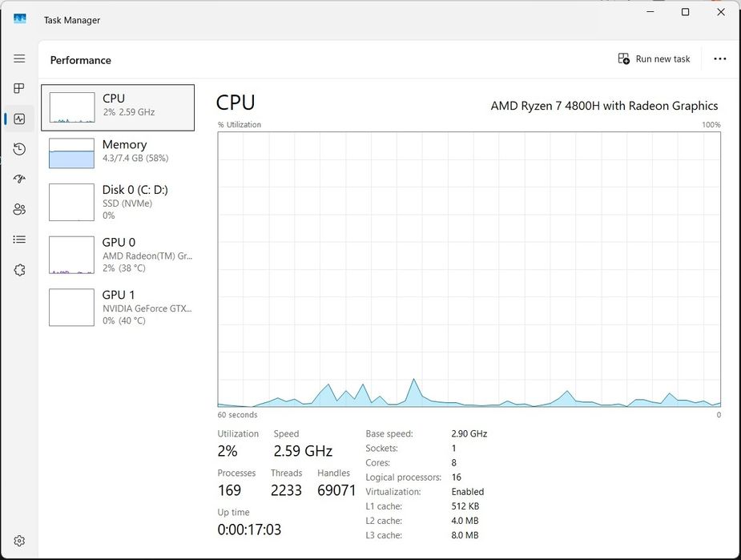Select the Memory performance entry

[118, 153]
